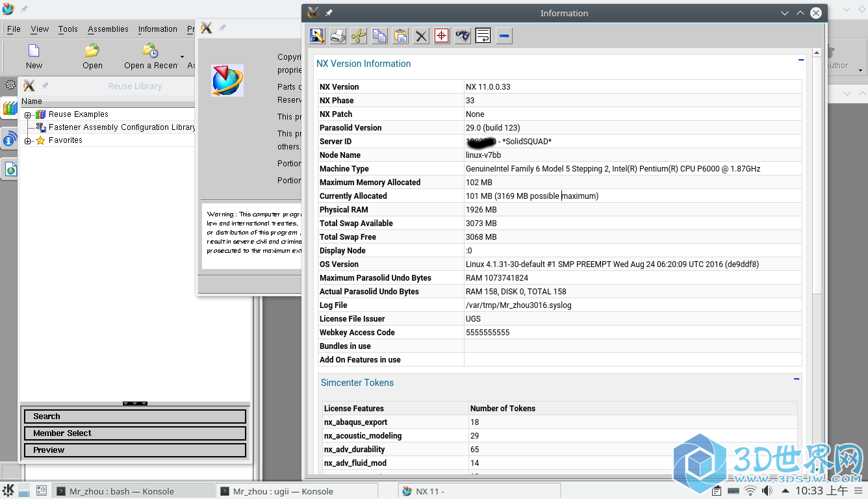Click the Cut scissors icon

[x=359, y=36]
